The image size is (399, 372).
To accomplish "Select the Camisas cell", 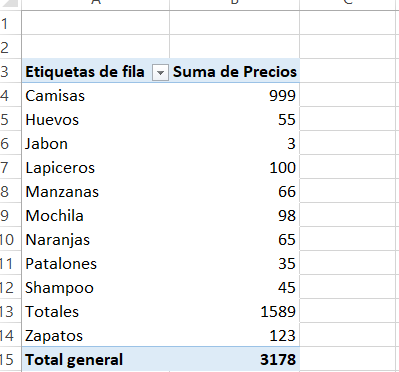I will (x=96, y=95).
